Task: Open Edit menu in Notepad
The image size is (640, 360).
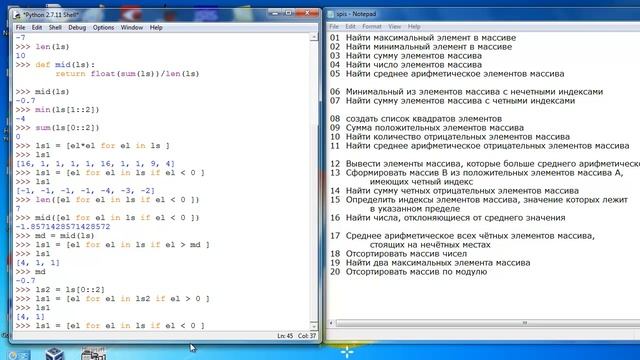Action: click(350, 27)
